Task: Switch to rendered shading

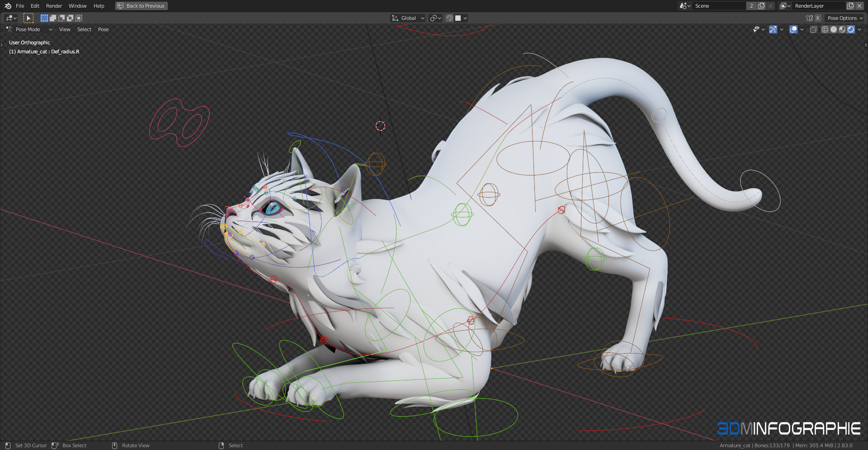Action: point(851,29)
